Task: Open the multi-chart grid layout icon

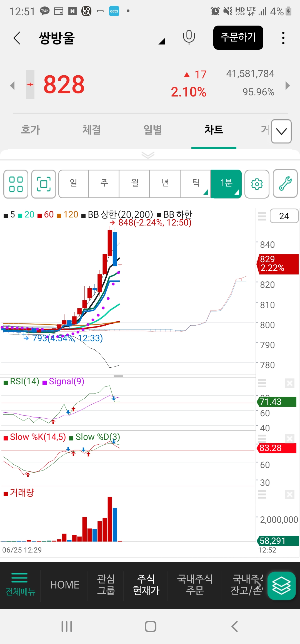Action: point(16,184)
